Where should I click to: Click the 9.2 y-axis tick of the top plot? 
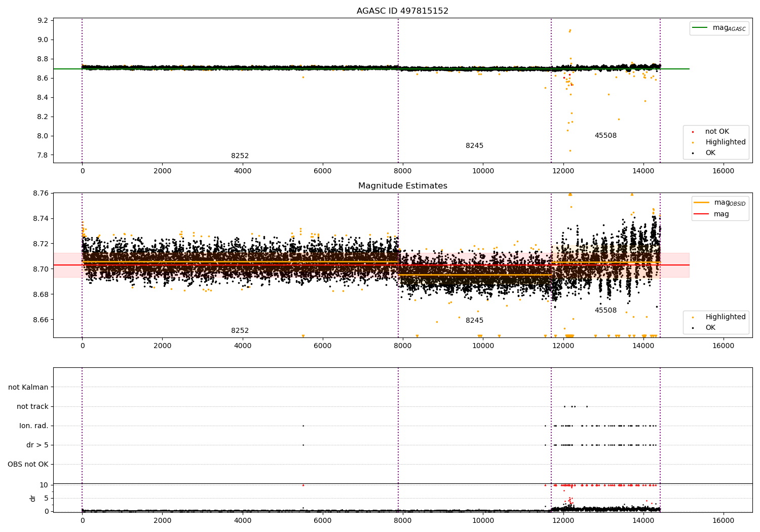[x=43, y=20]
